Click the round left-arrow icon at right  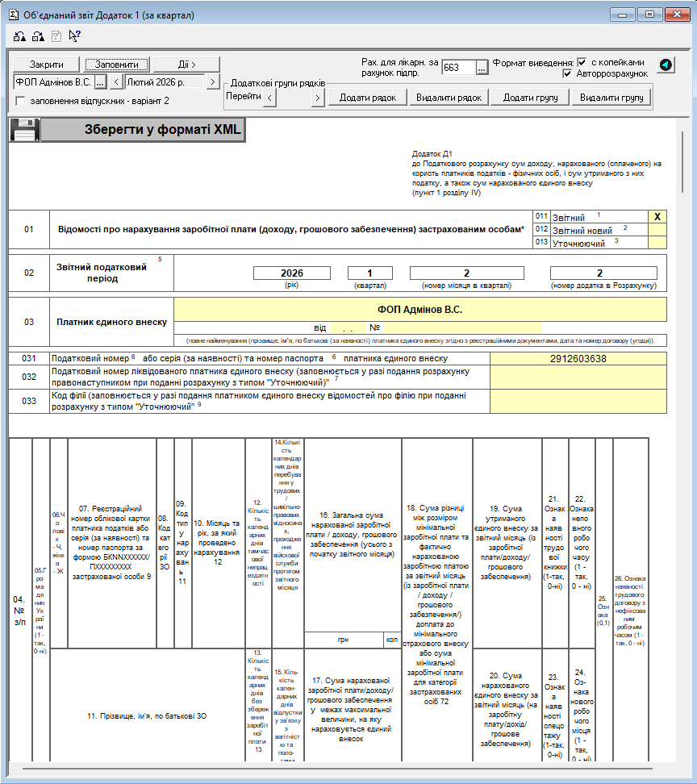666,65
